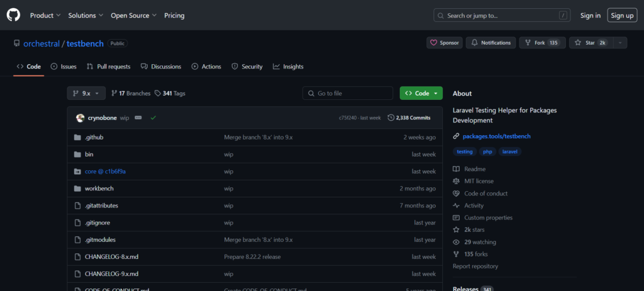
Task: Expand the green Code dropdown
Action: [x=421, y=93]
